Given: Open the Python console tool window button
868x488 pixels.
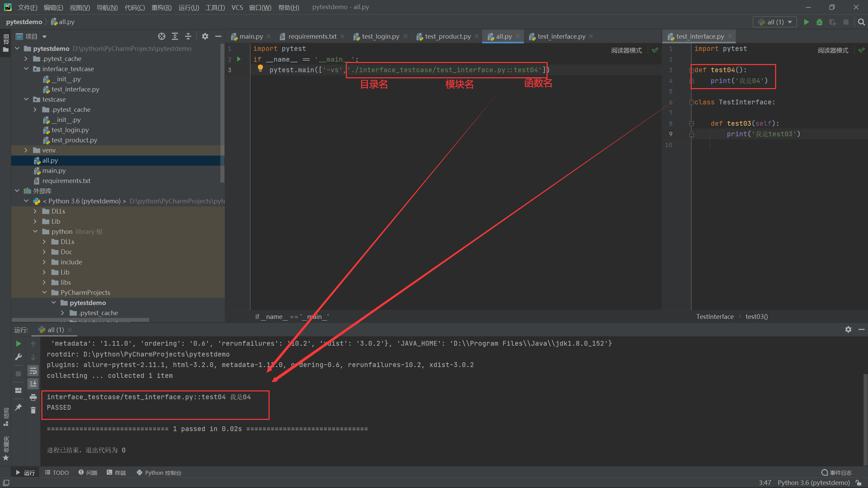Looking at the screenshot, I should (x=159, y=473).
